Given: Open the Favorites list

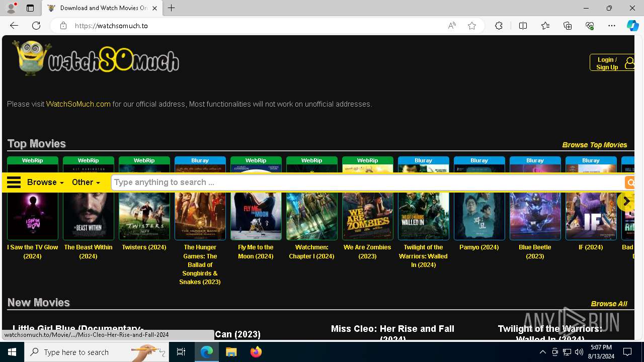Looking at the screenshot, I should 545,26.
